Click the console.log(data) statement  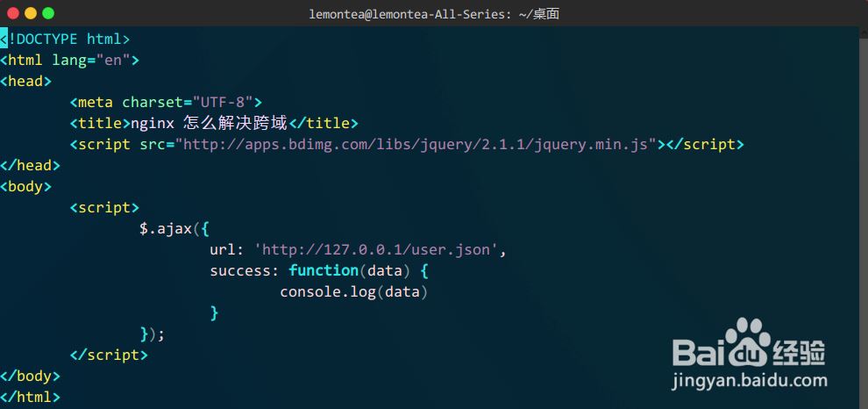click(x=354, y=291)
